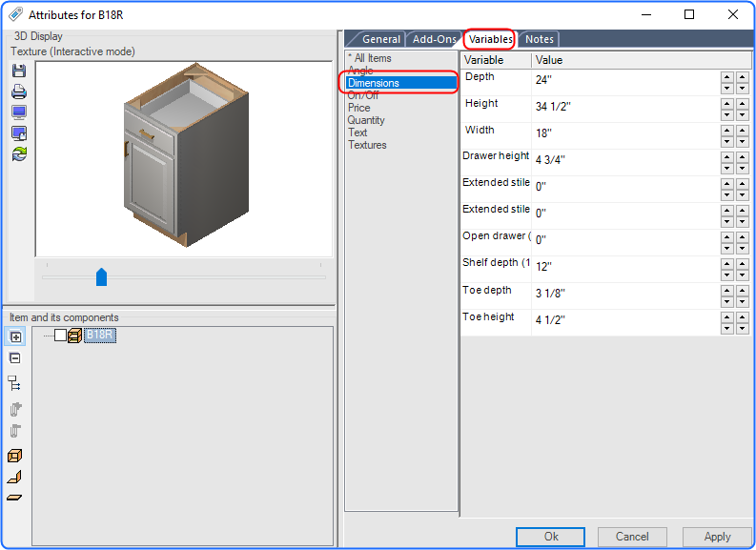Click the Toe height value 4 1/2"

tap(626, 320)
